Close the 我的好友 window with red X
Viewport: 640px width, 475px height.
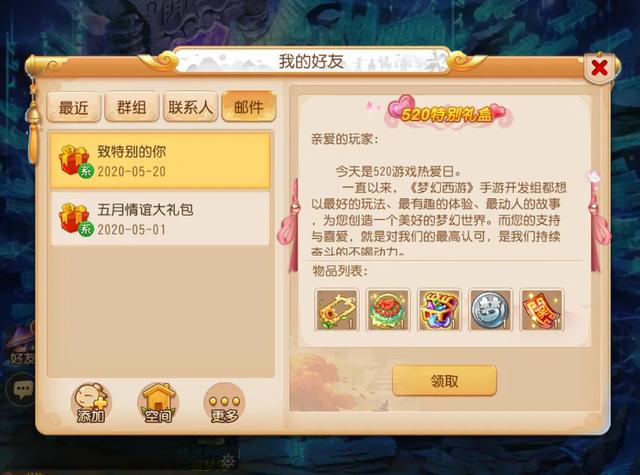[x=599, y=68]
